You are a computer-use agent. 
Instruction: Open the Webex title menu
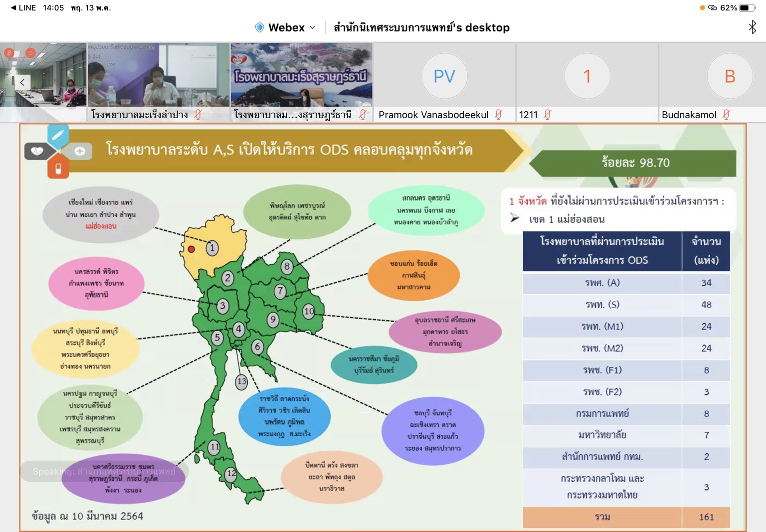(286, 27)
